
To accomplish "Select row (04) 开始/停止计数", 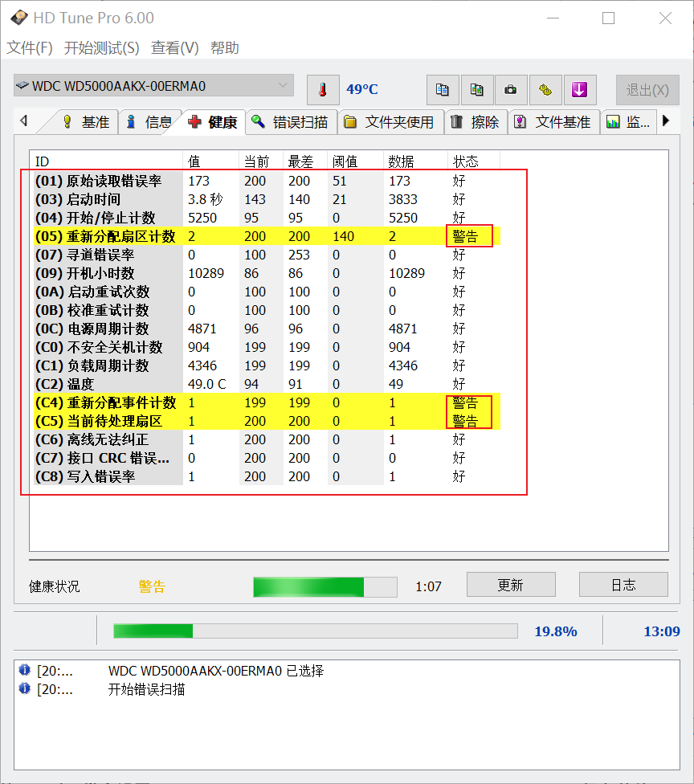I will click(x=267, y=218).
